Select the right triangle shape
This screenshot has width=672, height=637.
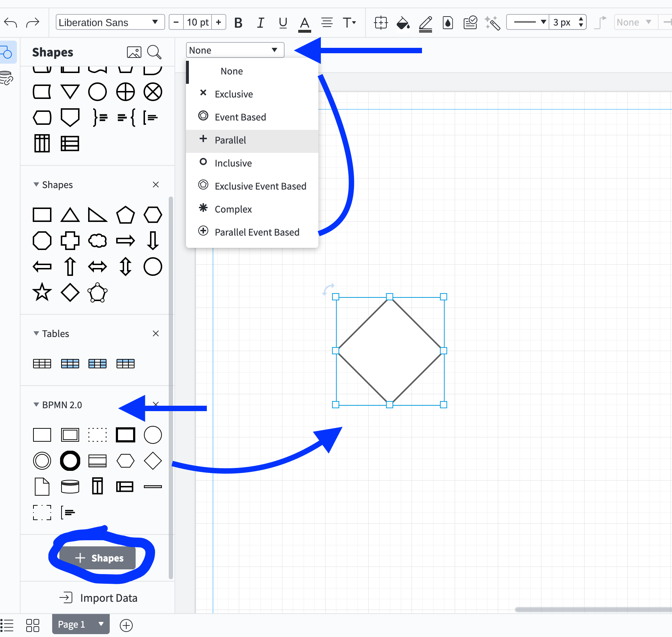(x=97, y=215)
